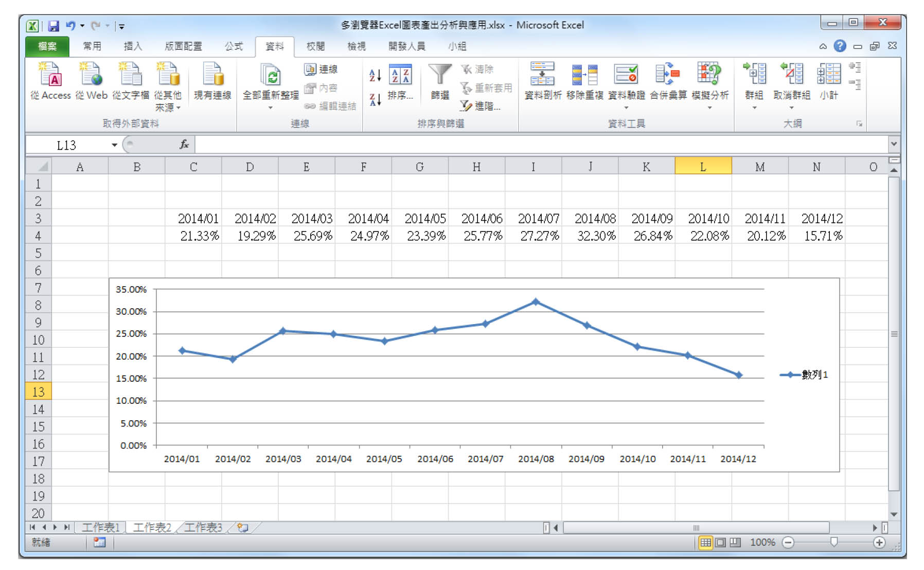This screenshot has height=570, width=924.
Task: Switch to sheet 工作表1
Action: (100, 527)
